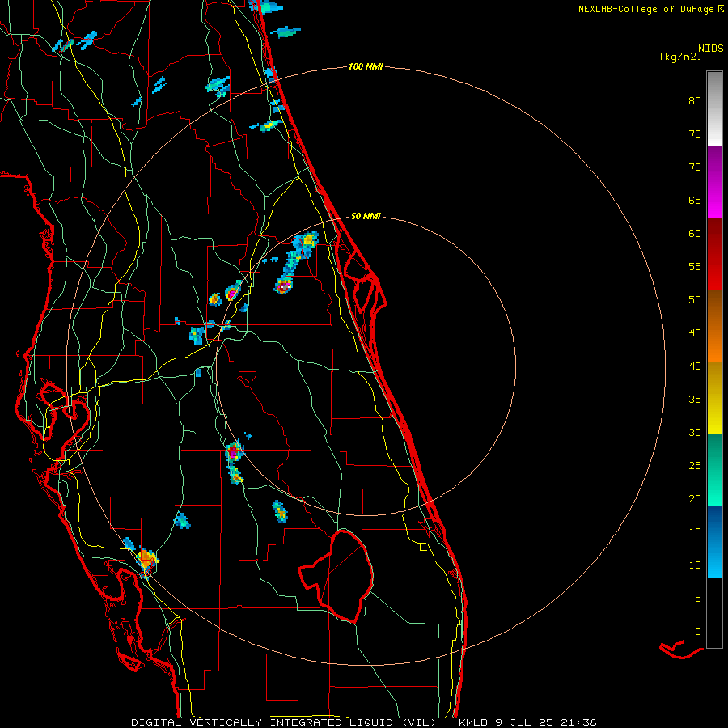
Task: Click the 5 value on the VIL scale
Action: [698, 598]
